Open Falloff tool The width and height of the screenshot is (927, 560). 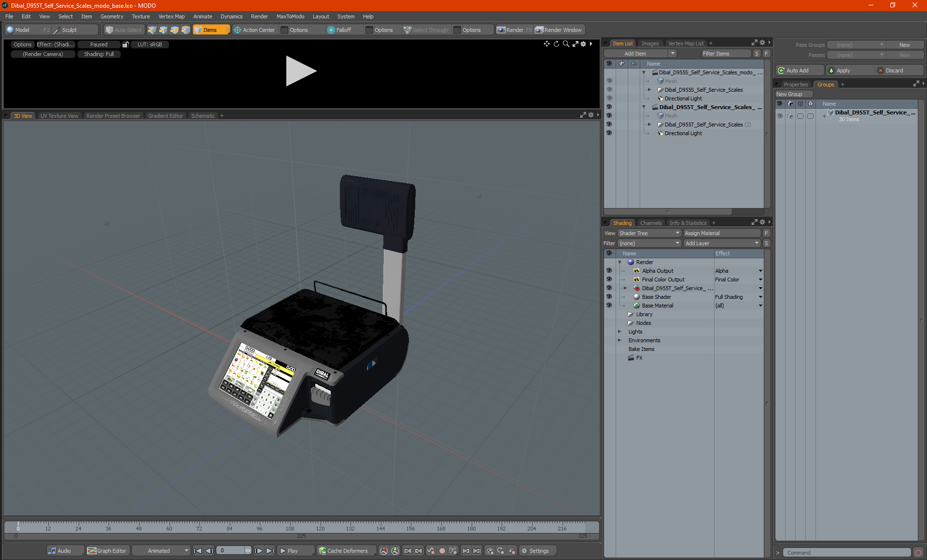tap(339, 30)
